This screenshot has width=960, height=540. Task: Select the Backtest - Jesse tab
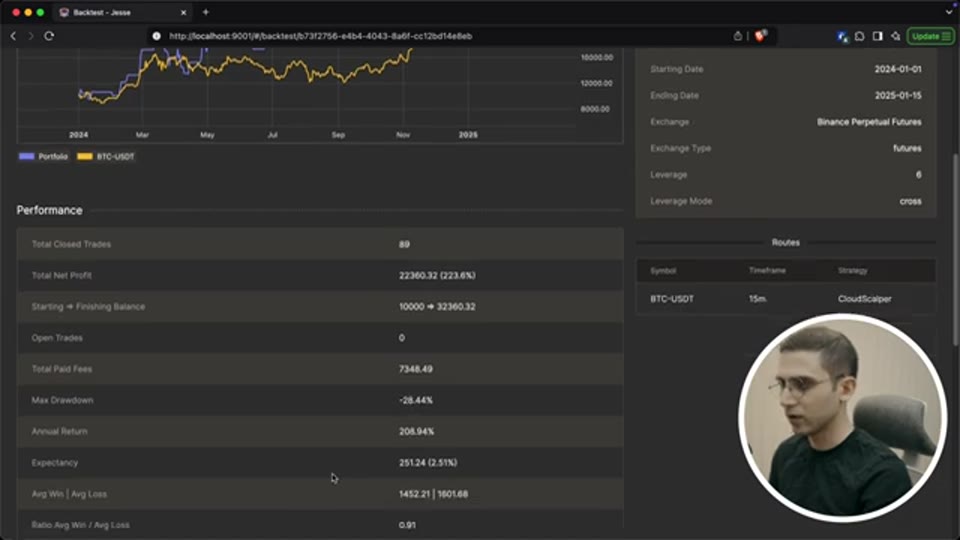tap(122, 12)
